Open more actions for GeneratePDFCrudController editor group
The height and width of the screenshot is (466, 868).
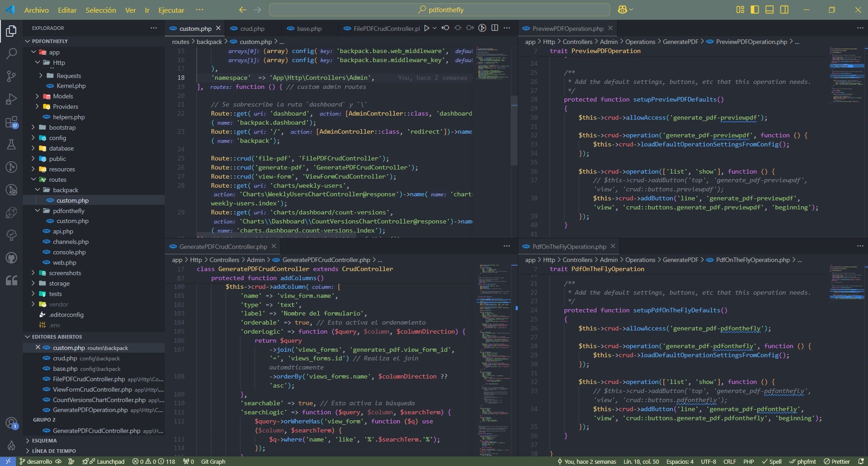click(507, 246)
